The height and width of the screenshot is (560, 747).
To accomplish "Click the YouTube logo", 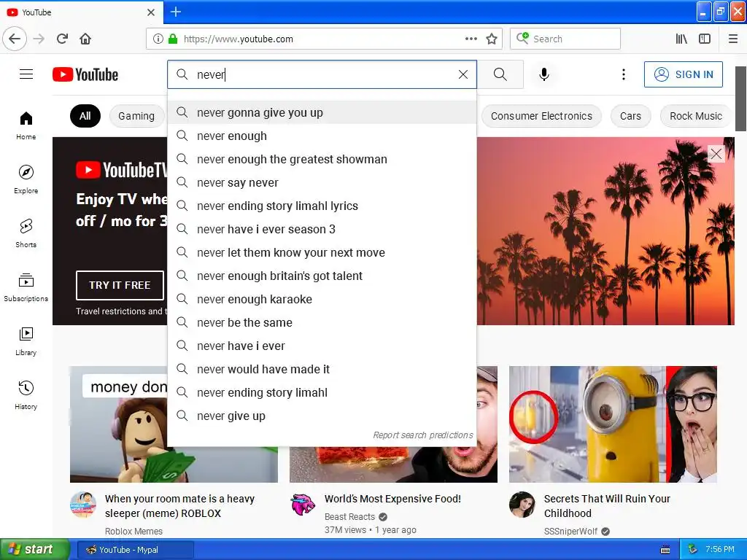I will pos(85,74).
